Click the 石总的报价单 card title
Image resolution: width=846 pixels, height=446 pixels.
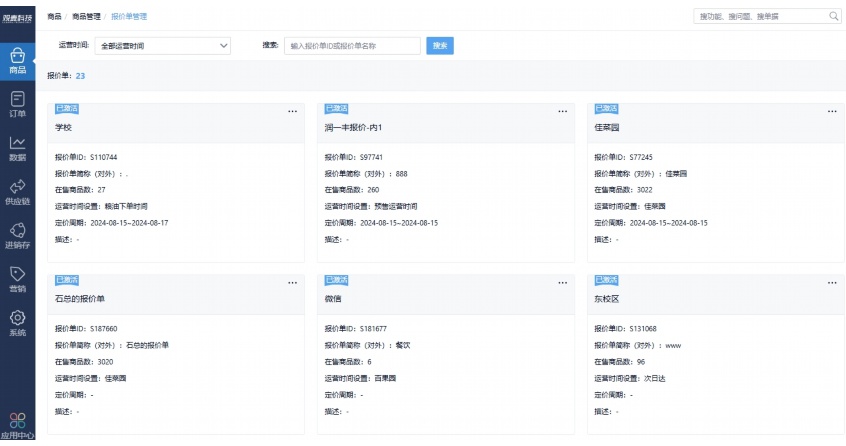pyautogui.click(x=80, y=299)
